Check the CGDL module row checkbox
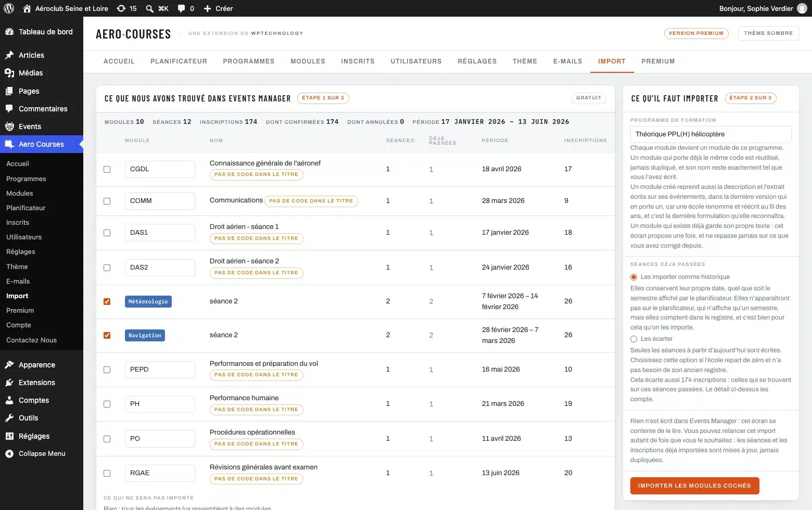 [107, 169]
